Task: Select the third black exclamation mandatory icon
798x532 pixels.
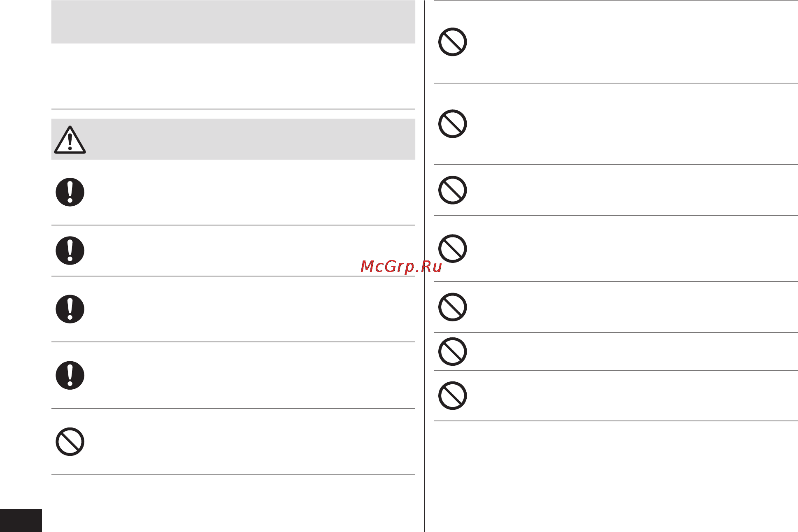Action: [x=70, y=309]
